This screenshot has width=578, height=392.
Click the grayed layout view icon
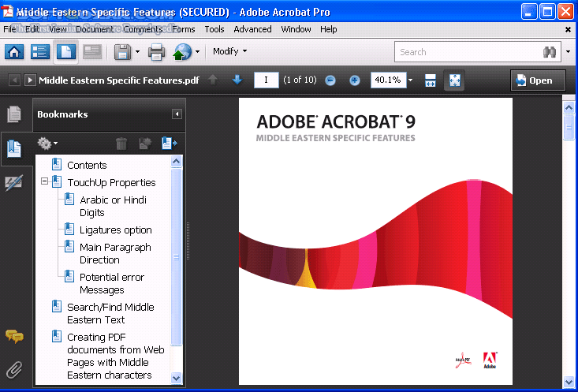(92, 52)
